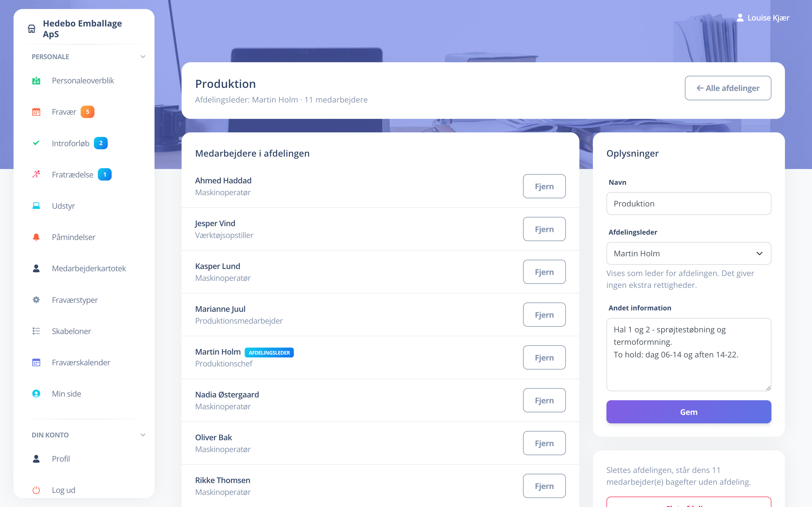The image size is (812, 507).
Task: Click the Introforløb checkmark icon
Action: [36, 143]
